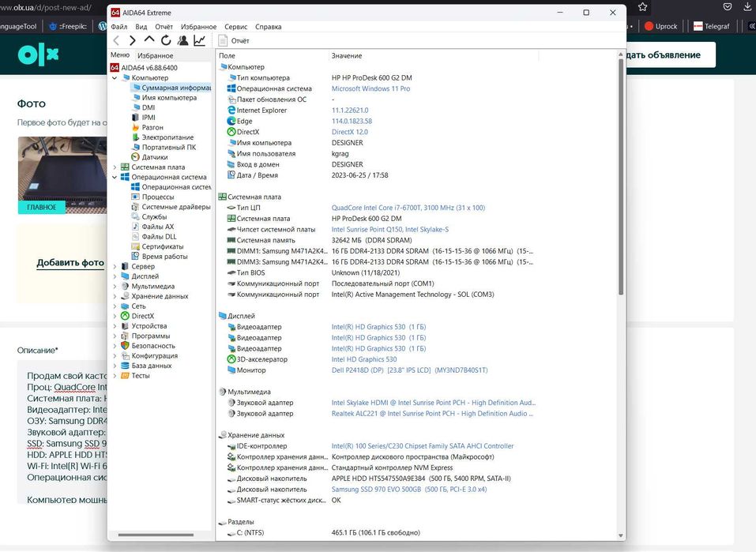Select the Сертификаты tree item
The width and height of the screenshot is (756, 552).
click(x=162, y=246)
